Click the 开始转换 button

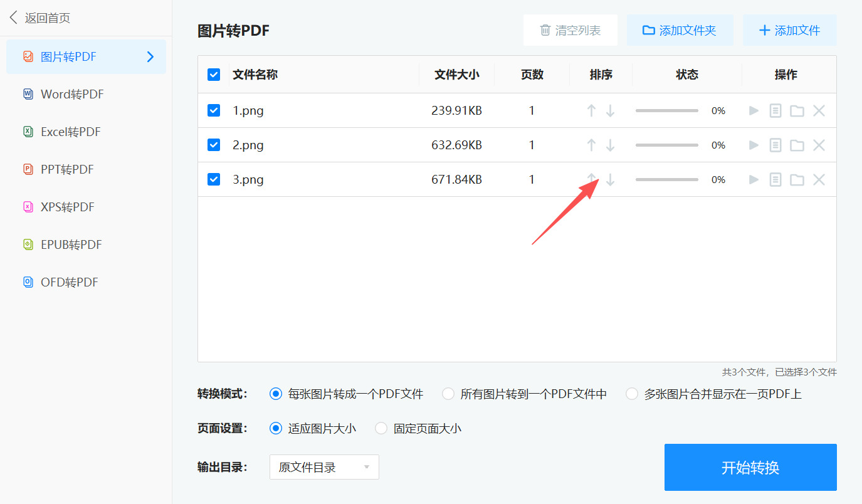(x=750, y=466)
